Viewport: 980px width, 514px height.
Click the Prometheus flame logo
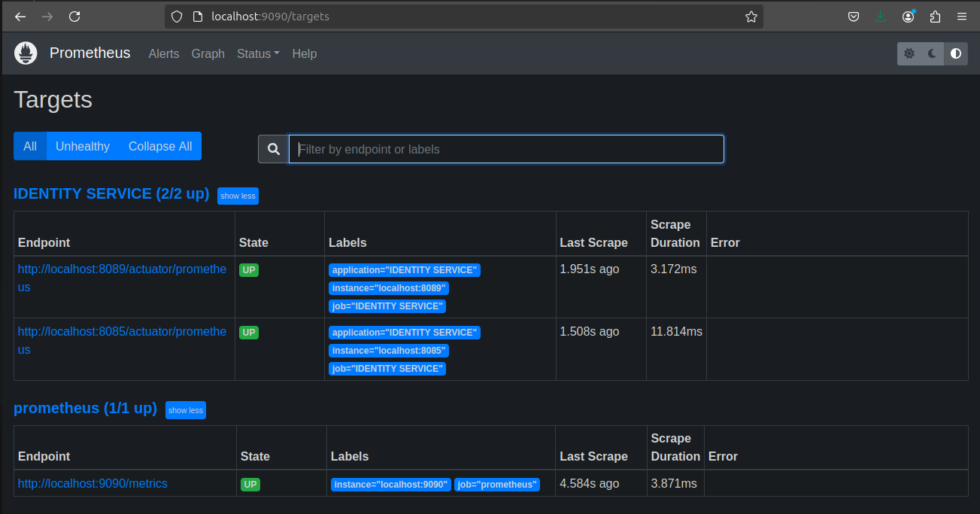pyautogui.click(x=26, y=53)
